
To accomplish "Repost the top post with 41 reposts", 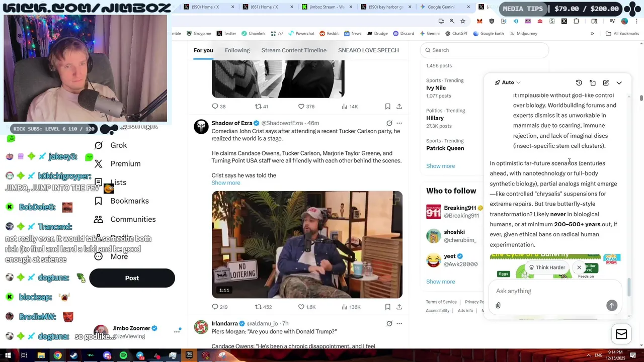I will click(261, 107).
